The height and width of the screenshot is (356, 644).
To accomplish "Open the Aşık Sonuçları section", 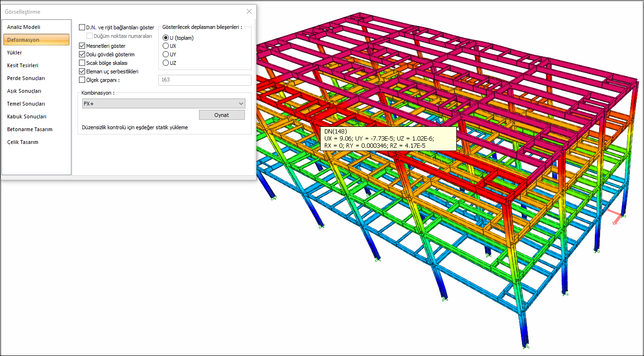I will click(24, 91).
